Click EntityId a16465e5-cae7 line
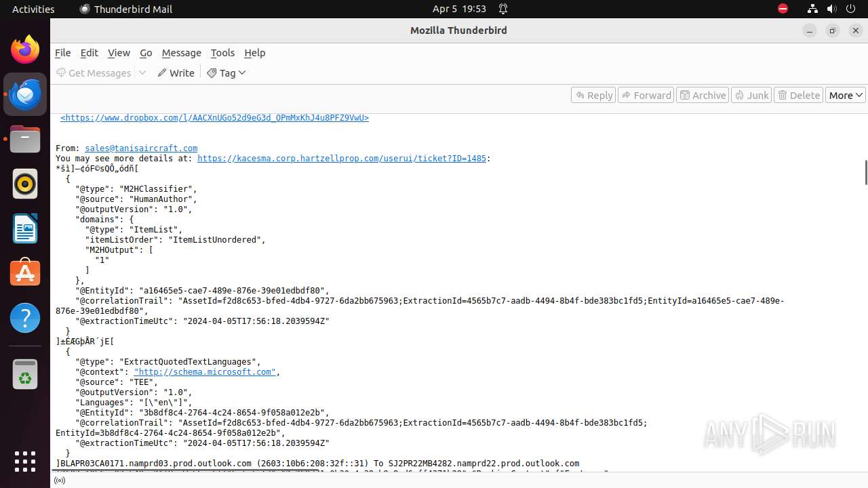The height and width of the screenshot is (488, 868). (202, 291)
